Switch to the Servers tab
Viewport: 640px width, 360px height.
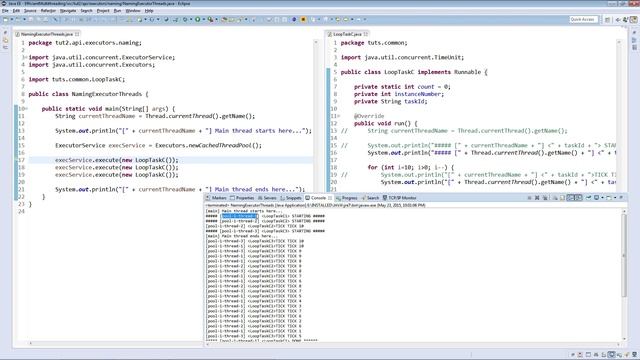(267, 198)
